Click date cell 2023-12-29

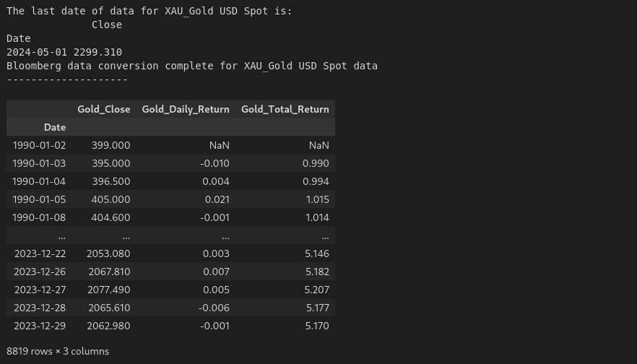pos(40,326)
